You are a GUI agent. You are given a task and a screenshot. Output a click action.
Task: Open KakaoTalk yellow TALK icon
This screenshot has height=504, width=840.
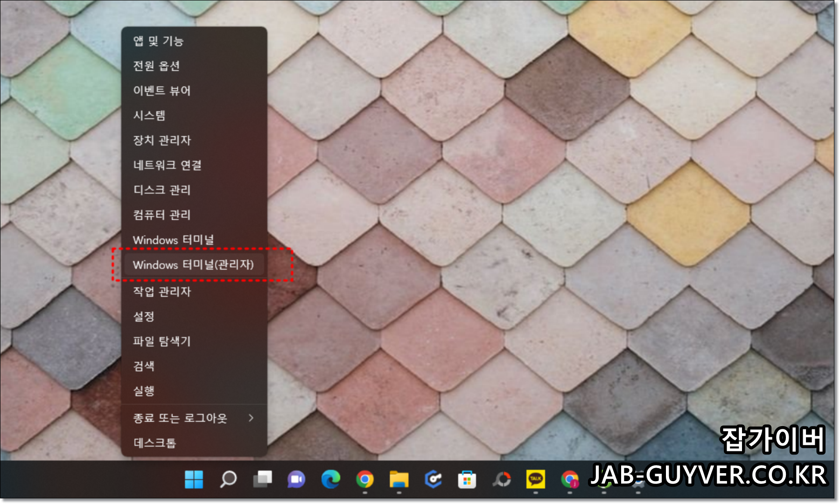[x=536, y=479]
